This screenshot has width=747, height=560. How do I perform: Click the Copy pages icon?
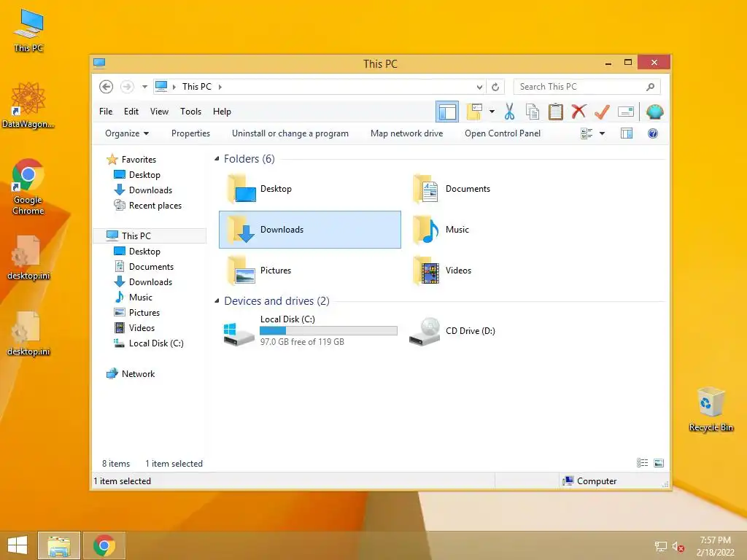click(532, 112)
